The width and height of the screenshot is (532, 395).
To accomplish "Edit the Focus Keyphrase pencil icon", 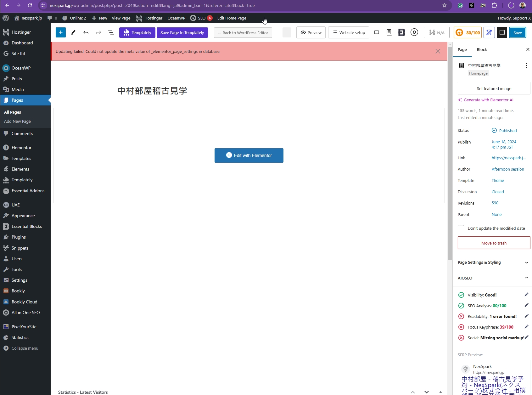I will click(x=526, y=327).
